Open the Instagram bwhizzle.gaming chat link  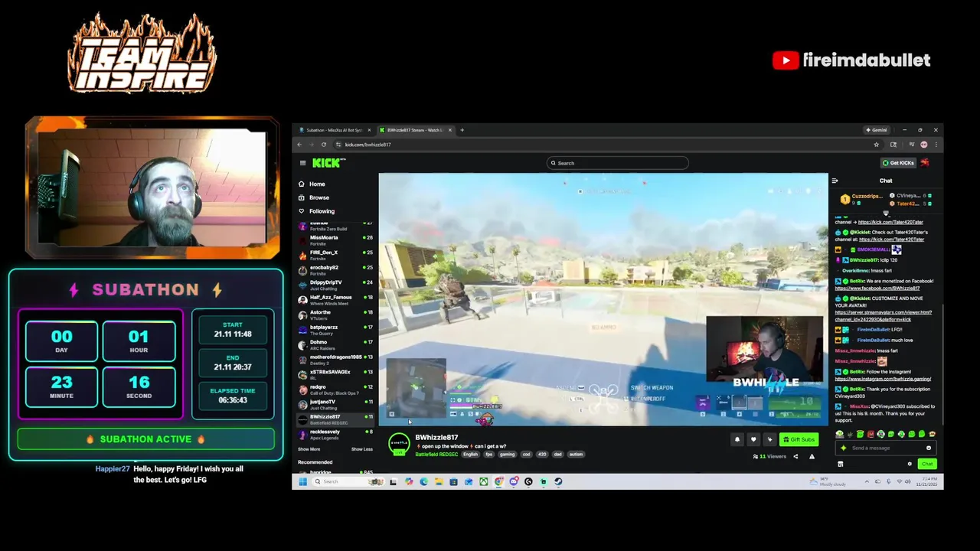(883, 379)
